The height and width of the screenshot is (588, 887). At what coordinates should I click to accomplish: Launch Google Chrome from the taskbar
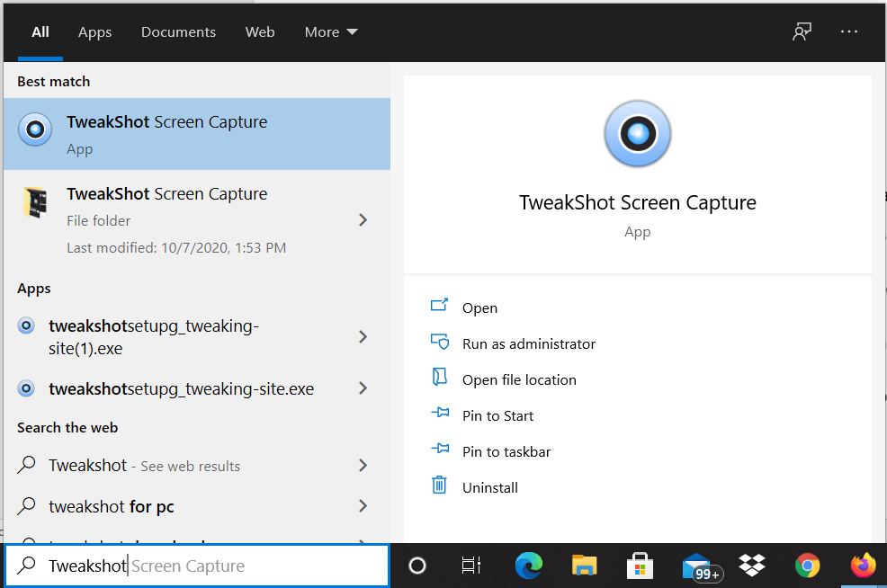point(807,566)
